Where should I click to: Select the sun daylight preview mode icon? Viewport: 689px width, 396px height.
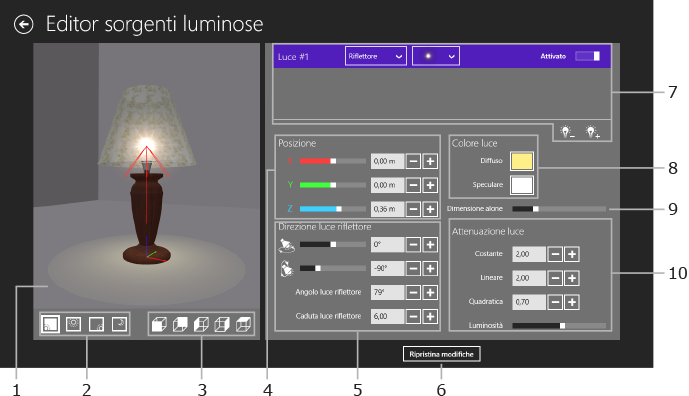coord(73,324)
